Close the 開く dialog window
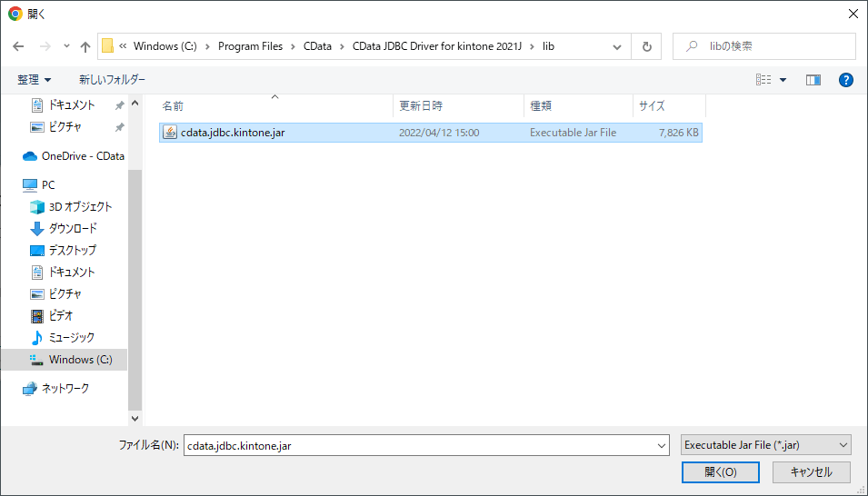Image resolution: width=868 pixels, height=496 pixels. (853, 14)
